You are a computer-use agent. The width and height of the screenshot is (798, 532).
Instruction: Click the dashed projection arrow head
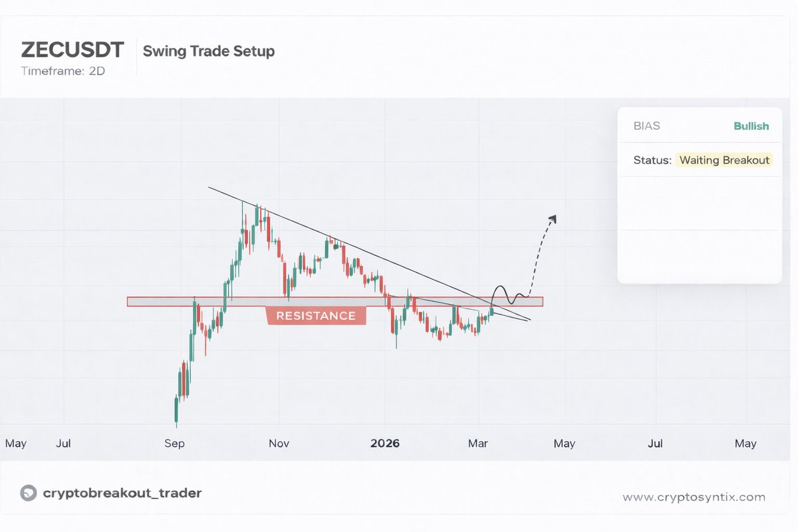pyautogui.click(x=553, y=218)
